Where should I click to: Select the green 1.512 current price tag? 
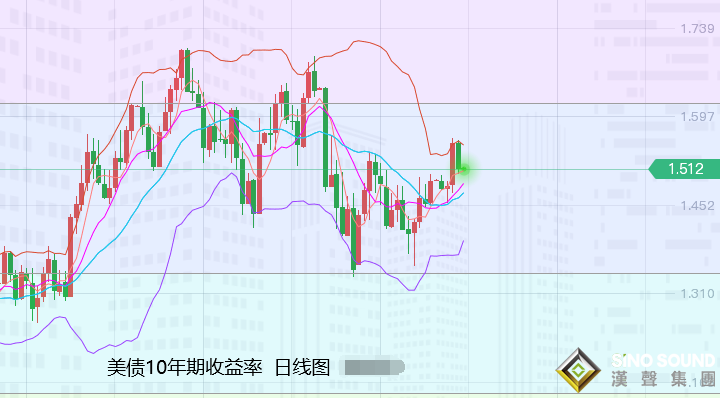[x=684, y=169]
